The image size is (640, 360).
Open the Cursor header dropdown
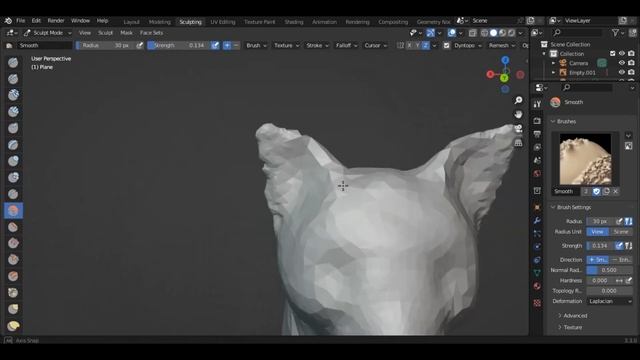coord(376,46)
